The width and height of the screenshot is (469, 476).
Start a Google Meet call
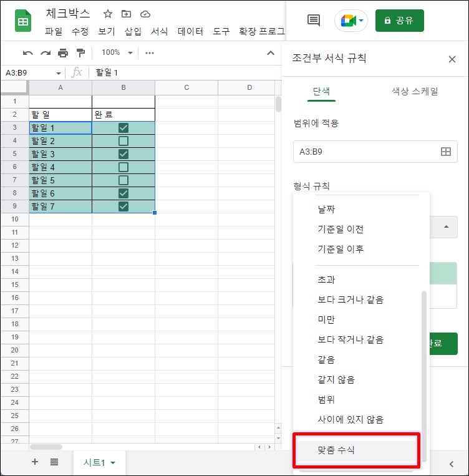[347, 21]
